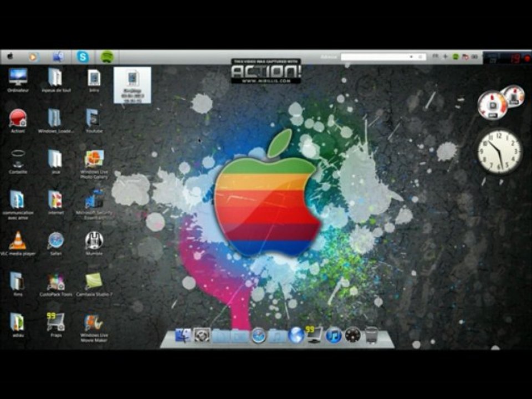
Task: Open the Windows_Loade... folder
Action: click(x=55, y=120)
